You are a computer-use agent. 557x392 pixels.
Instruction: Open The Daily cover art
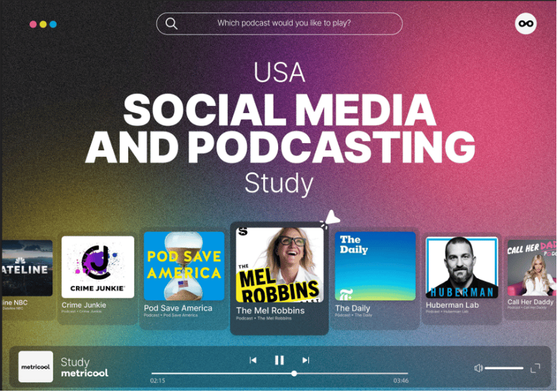coord(375,266)
